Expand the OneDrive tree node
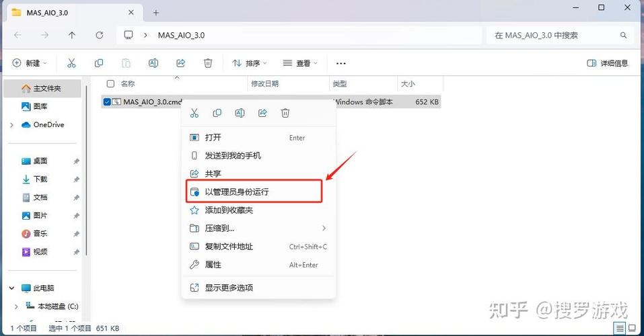The width and height of the screenshot is (644, 336). pos(11,125)
